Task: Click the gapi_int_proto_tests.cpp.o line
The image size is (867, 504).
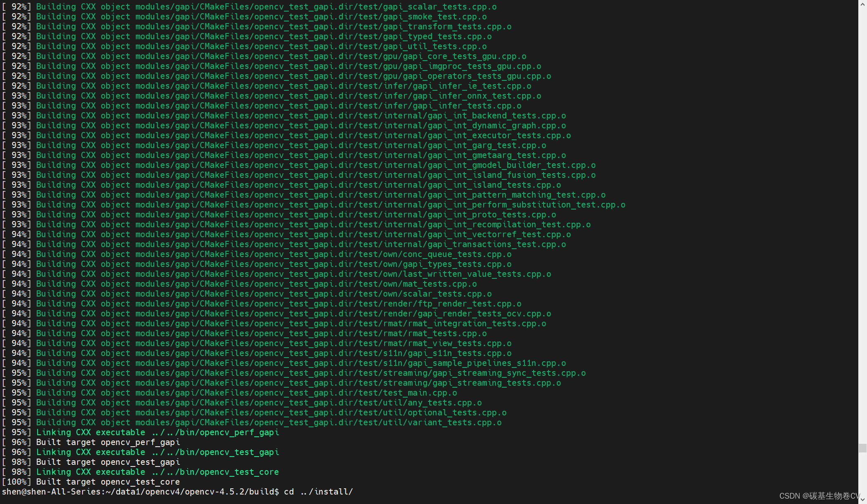Action: pos(279,215)
